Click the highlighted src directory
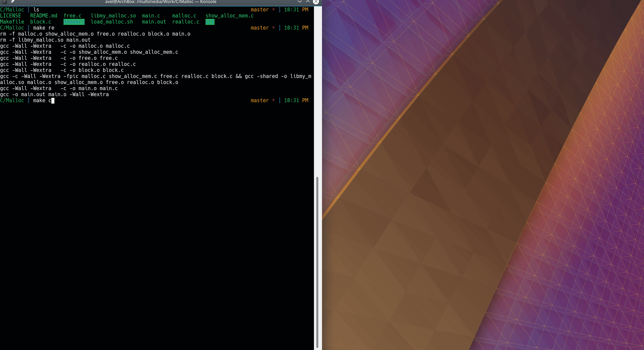Viewport: 644px width, 350px height. [210, 22]
